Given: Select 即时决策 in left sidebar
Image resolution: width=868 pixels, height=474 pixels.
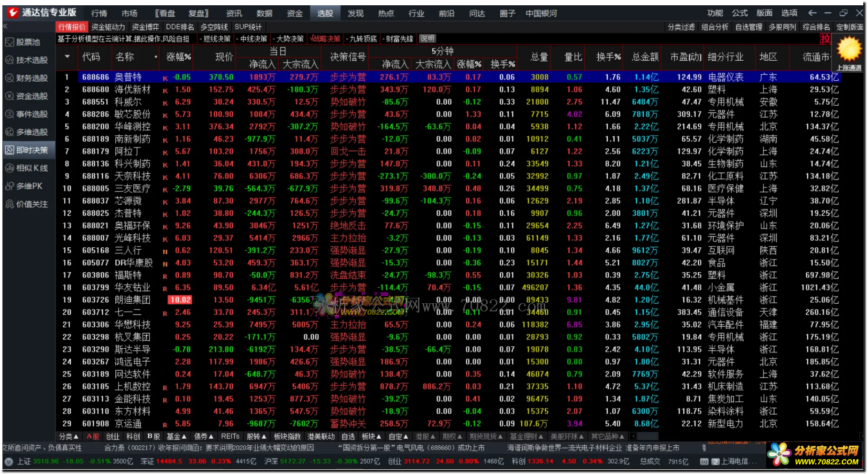Looking at the screenshot, I should tap(28, 150).
